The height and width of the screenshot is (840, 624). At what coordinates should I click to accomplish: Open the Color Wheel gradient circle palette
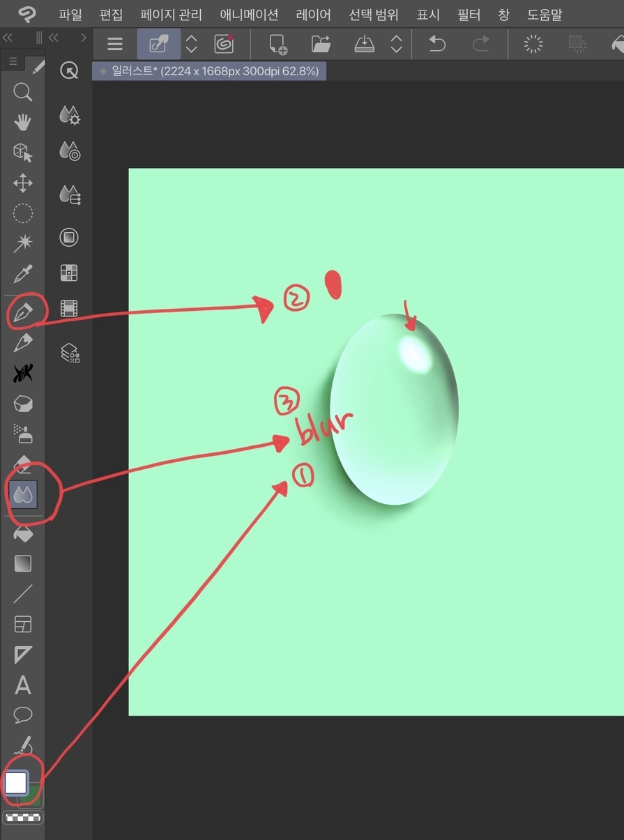click(69, 238)
